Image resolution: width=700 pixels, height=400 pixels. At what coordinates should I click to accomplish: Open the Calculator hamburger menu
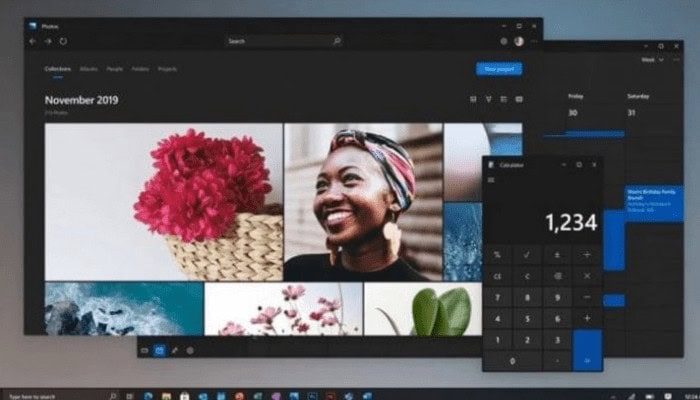pos(491,180)
